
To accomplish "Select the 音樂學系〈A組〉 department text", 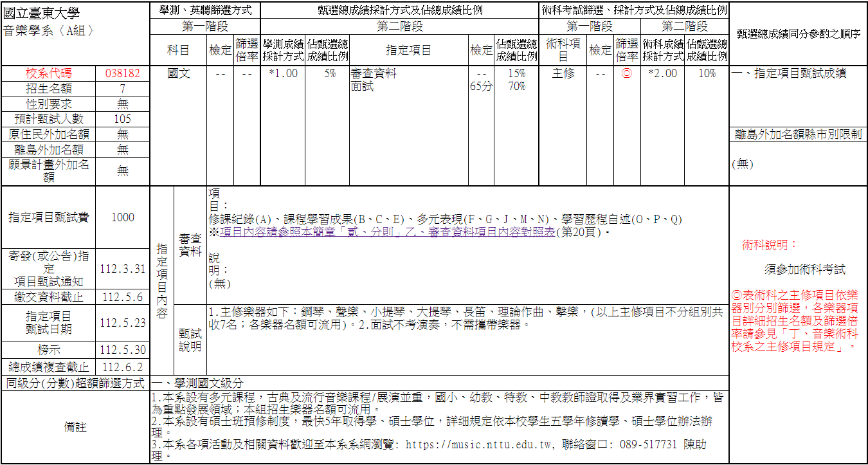I will point(49,30).
